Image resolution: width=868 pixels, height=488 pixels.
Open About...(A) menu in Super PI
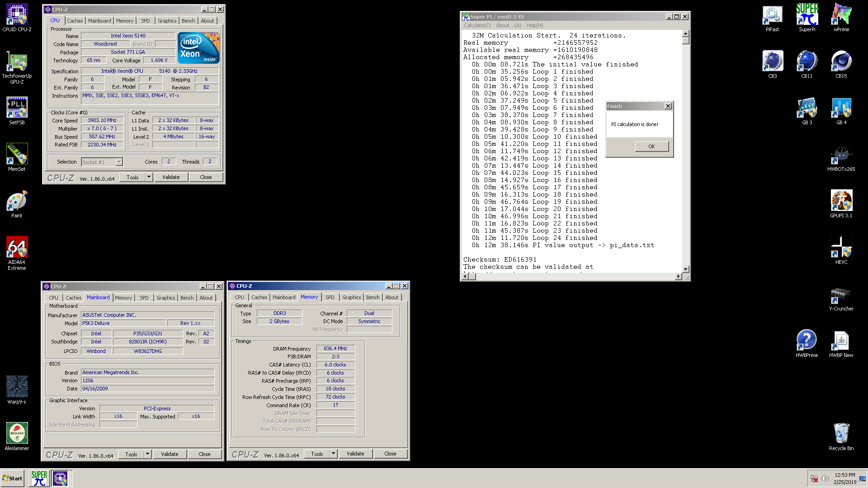click(x=509, y=25)
